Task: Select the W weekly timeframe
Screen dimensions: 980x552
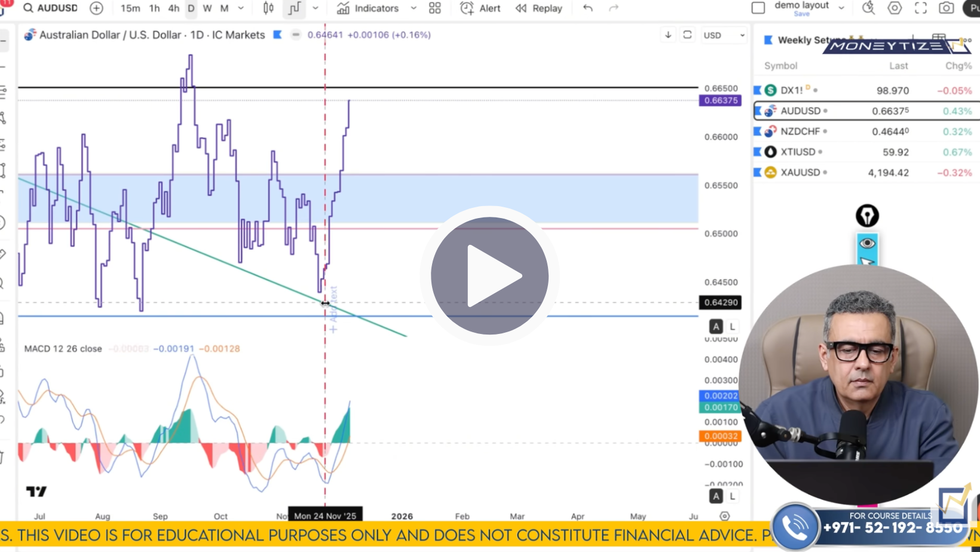Action: tap(207, 8)
